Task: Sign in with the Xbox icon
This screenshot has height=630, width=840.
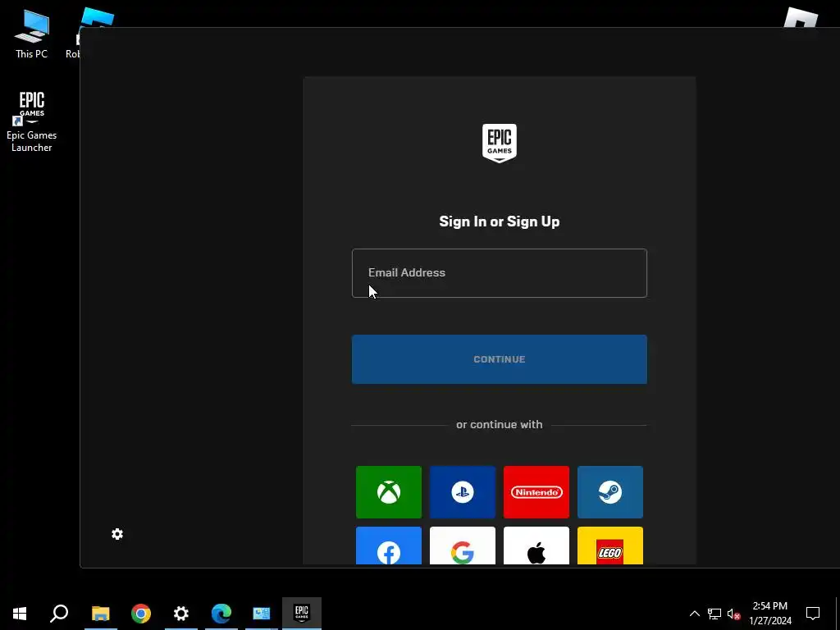Action: (x=388, y=492)
